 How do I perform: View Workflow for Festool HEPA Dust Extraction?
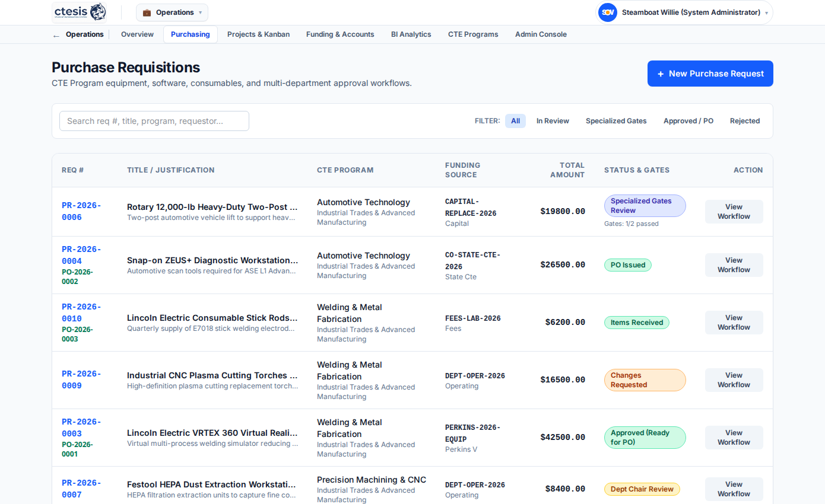(x=734, y=489)
